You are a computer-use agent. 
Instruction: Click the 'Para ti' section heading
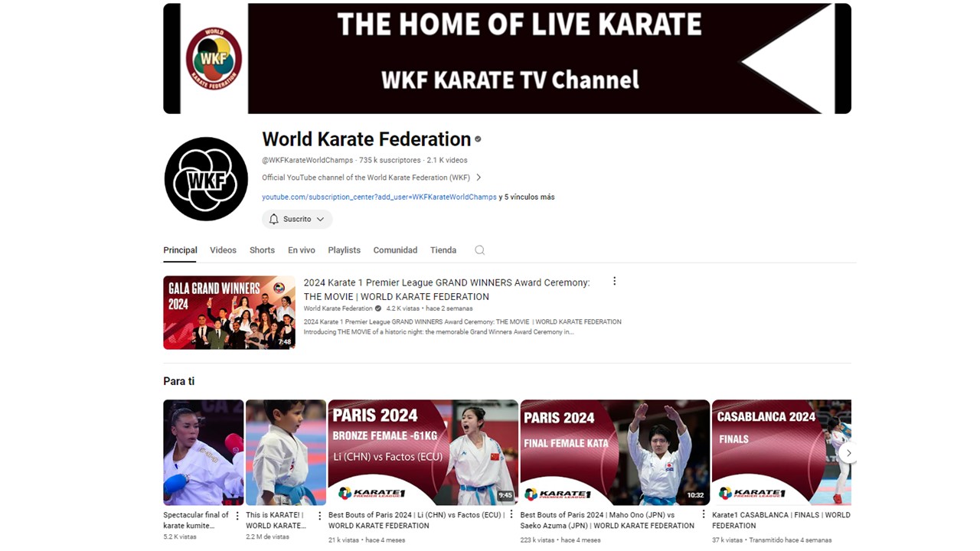[178, 381]
